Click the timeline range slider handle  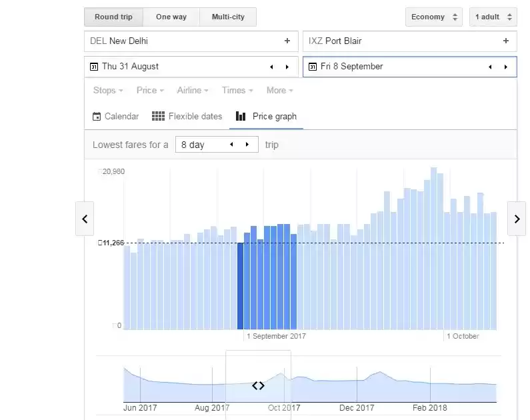[258, 385]
